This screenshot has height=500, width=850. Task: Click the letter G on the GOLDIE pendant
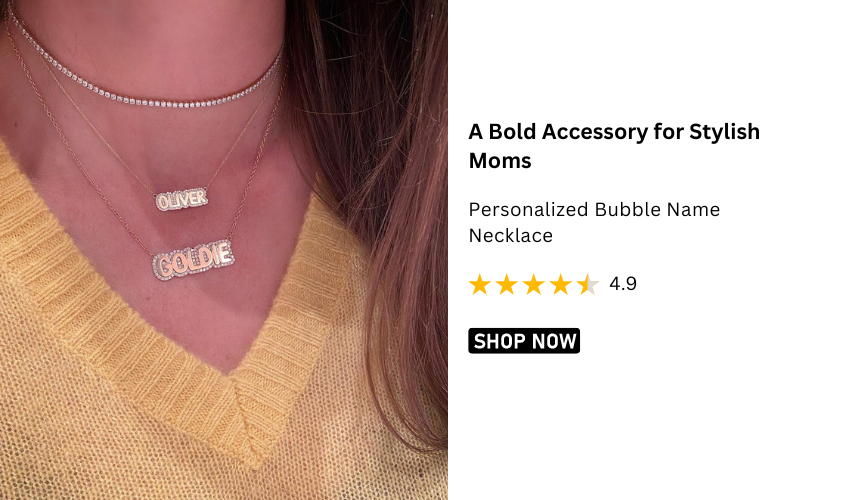pyautogui.click(x=165, y=267)
